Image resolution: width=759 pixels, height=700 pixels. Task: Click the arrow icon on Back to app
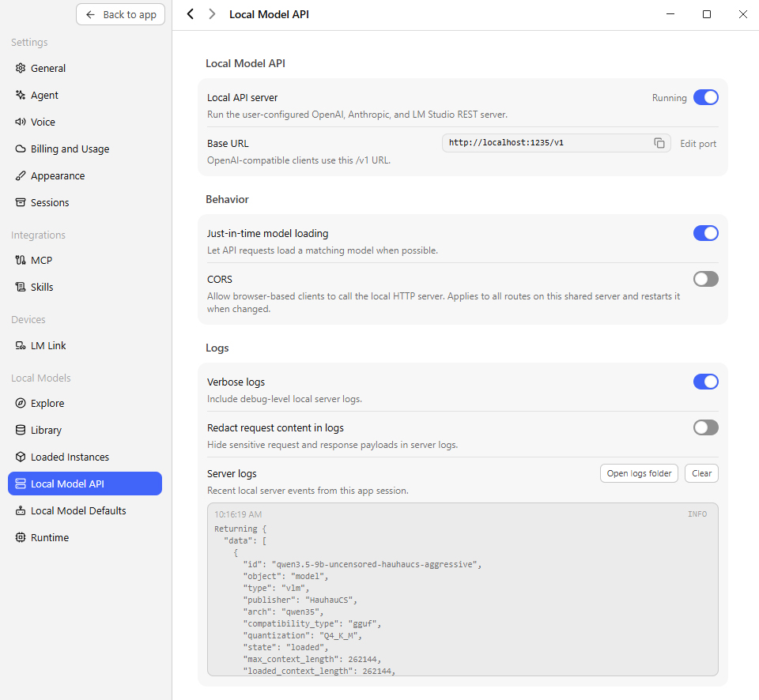90,14
